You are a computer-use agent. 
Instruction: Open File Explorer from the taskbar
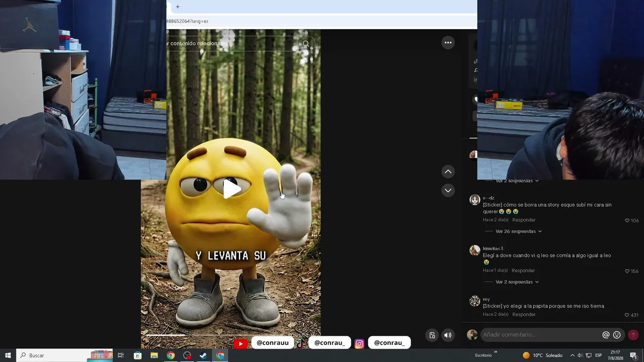click(x=154, y=355)
